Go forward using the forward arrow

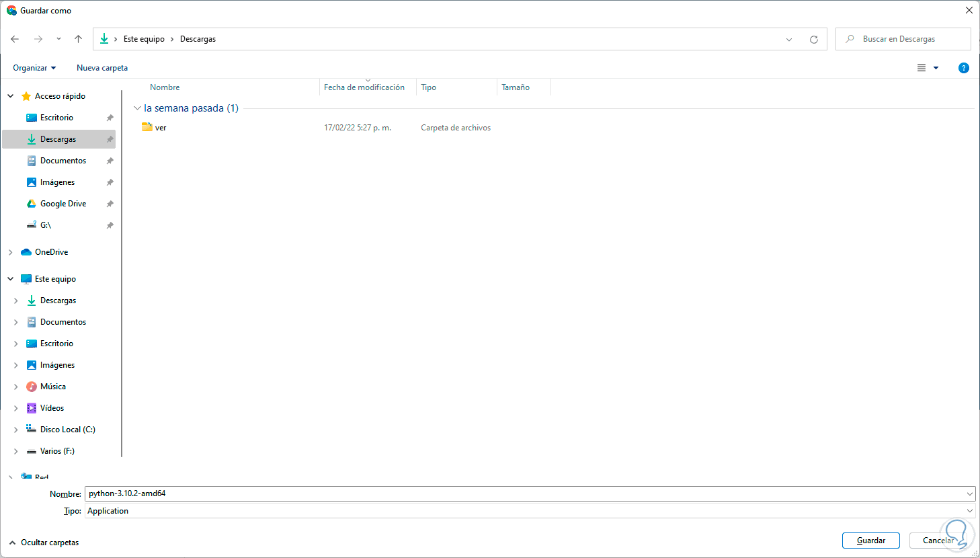38,39
